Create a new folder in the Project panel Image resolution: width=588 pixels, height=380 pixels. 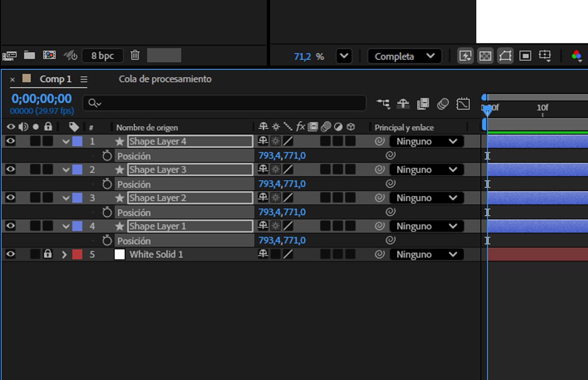[x=29, y=55]
